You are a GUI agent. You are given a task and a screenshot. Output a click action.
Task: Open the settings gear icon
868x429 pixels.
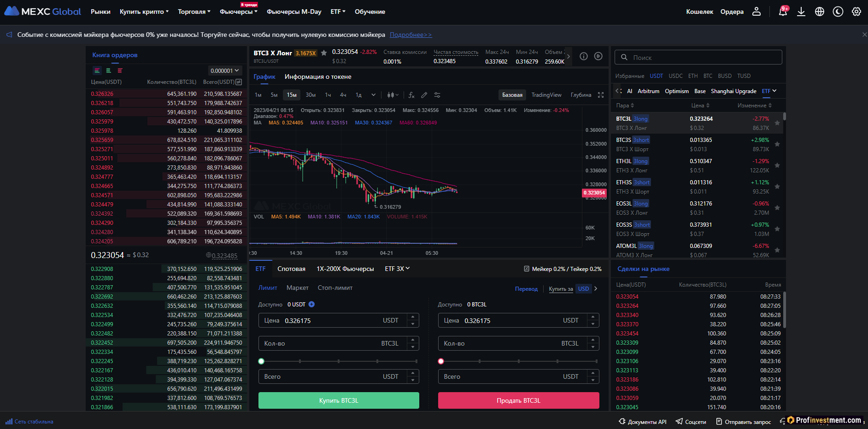[x=856, y=12]
